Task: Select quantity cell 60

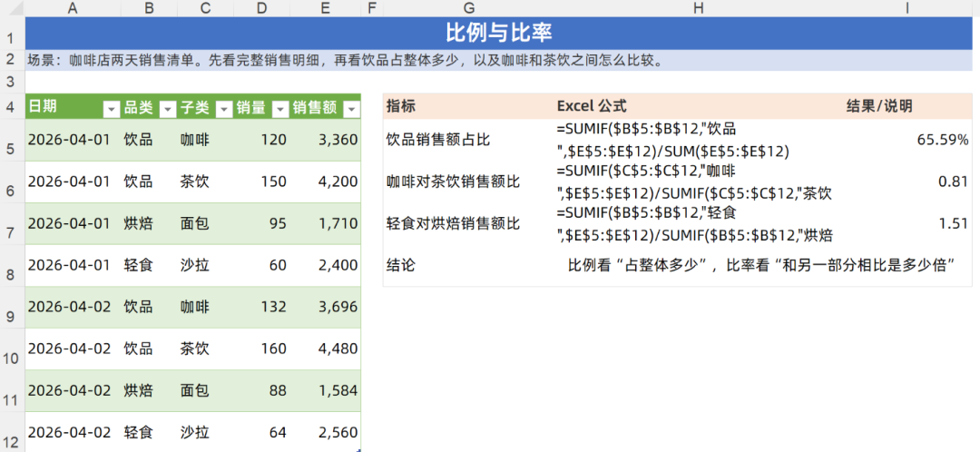Action: coord(262,266)
